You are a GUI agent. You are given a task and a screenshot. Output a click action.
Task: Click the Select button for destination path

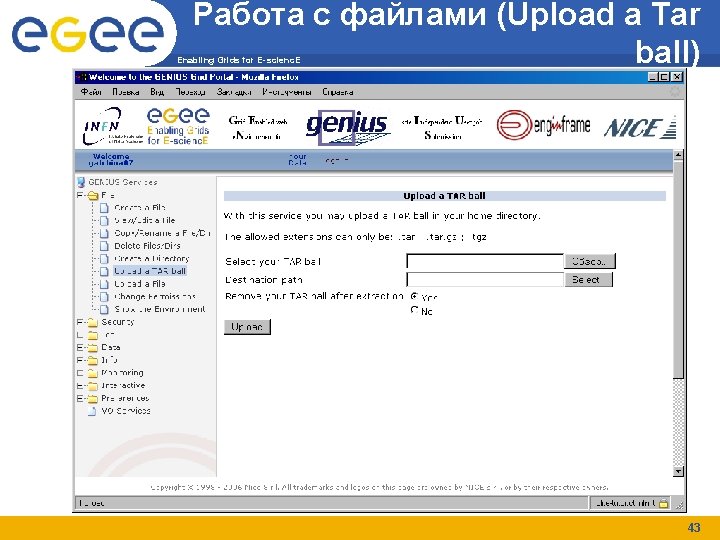[x=588, y=280]
